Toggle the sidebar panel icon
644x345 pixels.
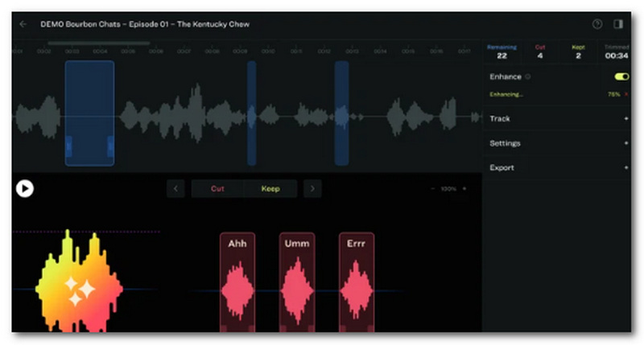(x=618, y=24)
